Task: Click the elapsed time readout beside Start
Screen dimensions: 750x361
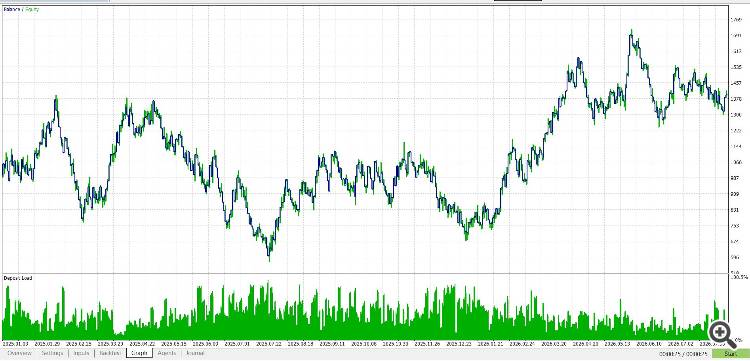Action: [x=684, y=354]
